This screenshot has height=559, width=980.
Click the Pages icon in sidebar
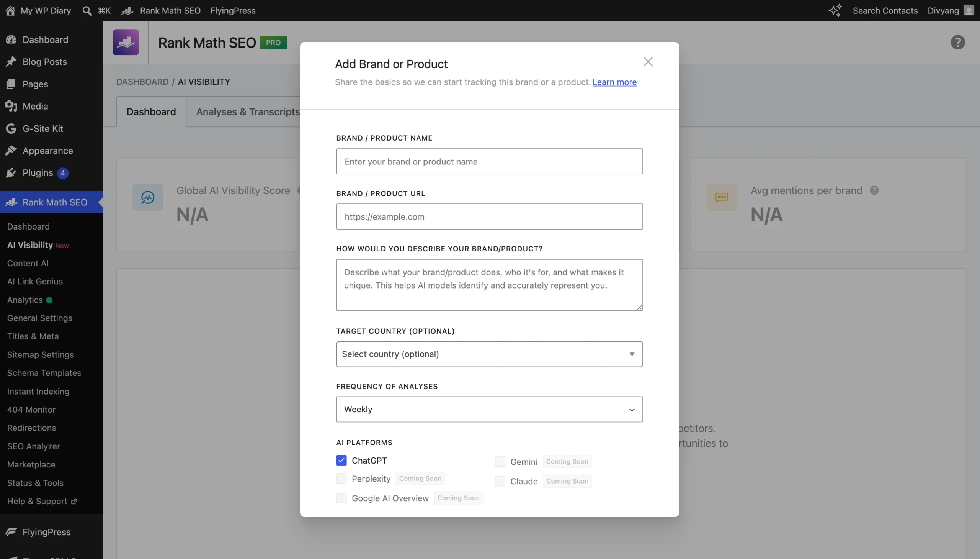pyautogui.click(x=11, y=84)
